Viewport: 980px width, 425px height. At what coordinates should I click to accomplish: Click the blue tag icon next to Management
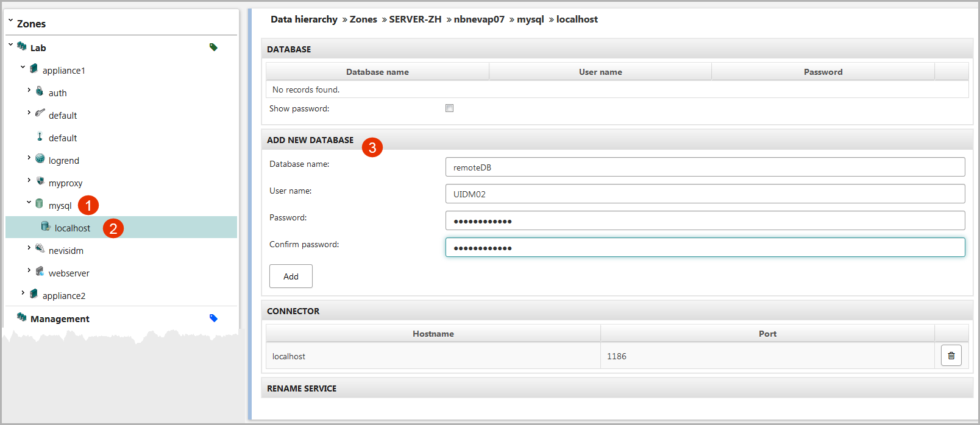[x=213, y=318]
